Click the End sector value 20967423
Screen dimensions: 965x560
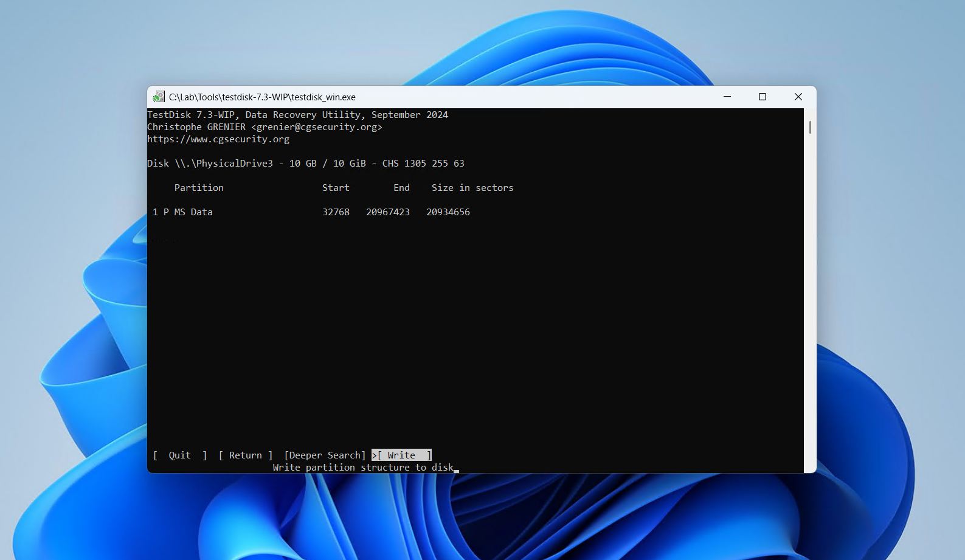pyautogui.click(x=388, y=212)
